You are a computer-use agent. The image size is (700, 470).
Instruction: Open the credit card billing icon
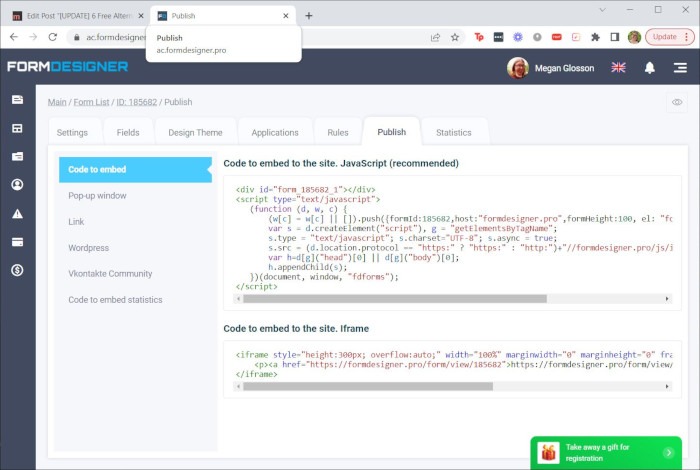pos(17,242)
